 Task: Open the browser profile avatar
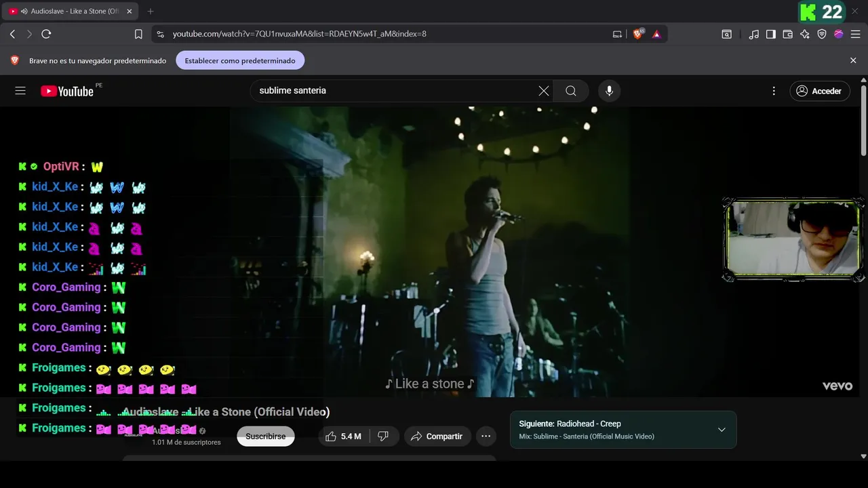point(839,34)
